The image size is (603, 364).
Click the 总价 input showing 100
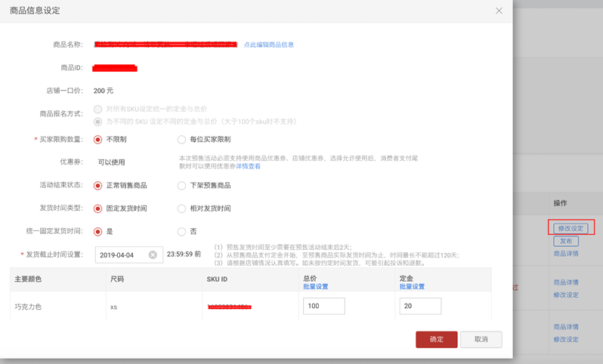pyautogui.click(x=323, y=306)
